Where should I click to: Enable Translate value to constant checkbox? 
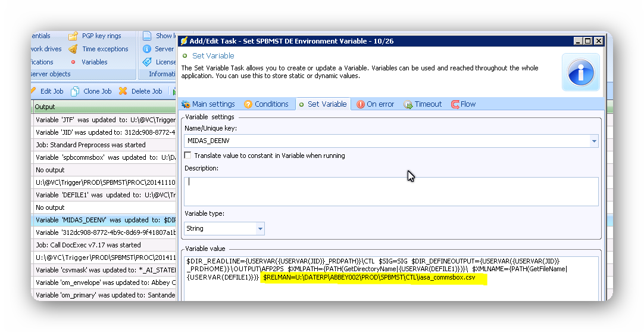188,156
